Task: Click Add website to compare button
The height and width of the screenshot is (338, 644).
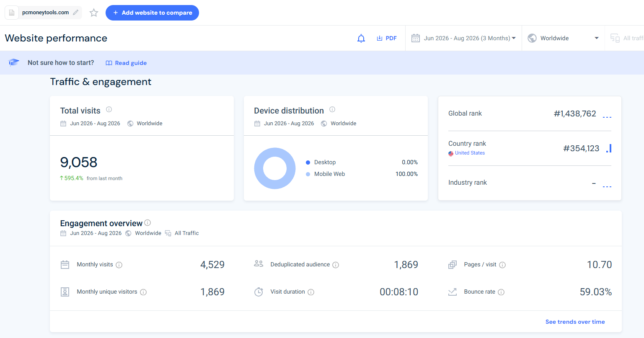Action: point(152,13)
